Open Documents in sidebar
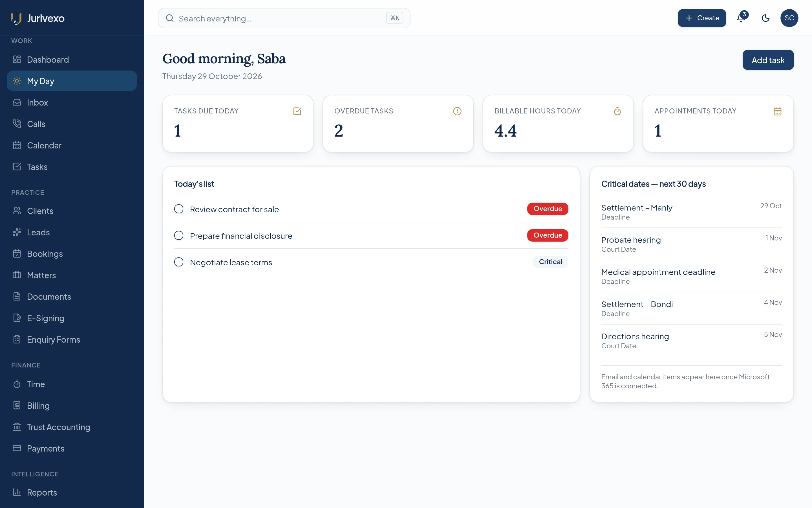Screen dimensions: 812x508 pyautogui.click(x=72, y=297)
